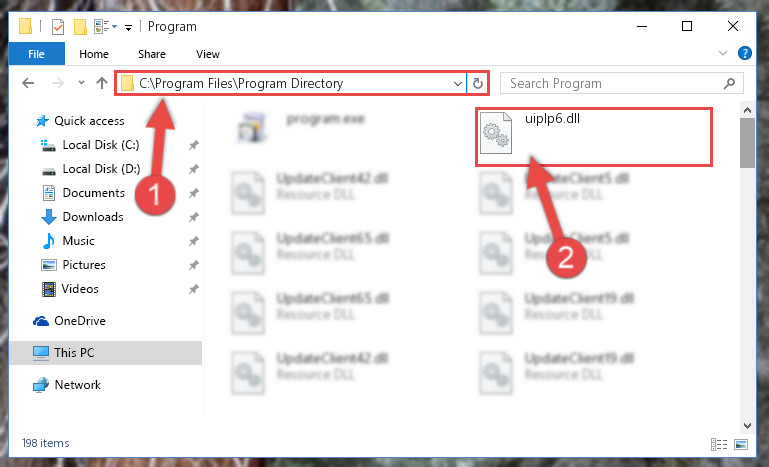The height and width of the screenshot is (467, 769).
Task: Open the File menu tab
Action: pyautogui.click(x=36, y=54)
